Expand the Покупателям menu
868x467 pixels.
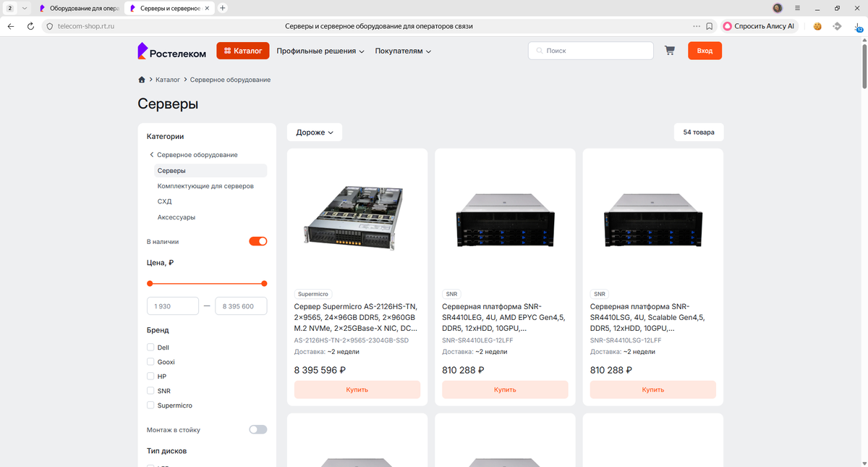(x=403, y=51)
